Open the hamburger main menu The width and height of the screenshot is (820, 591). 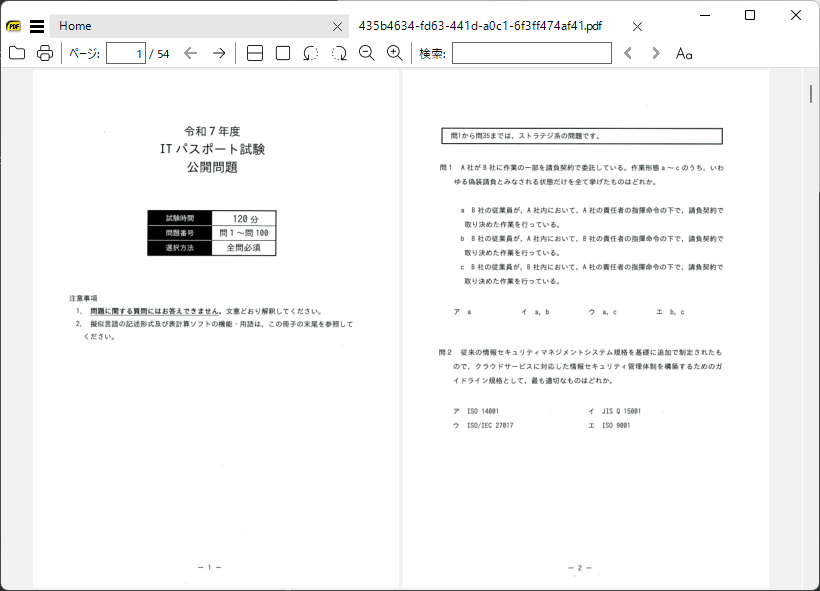(37, 26)
